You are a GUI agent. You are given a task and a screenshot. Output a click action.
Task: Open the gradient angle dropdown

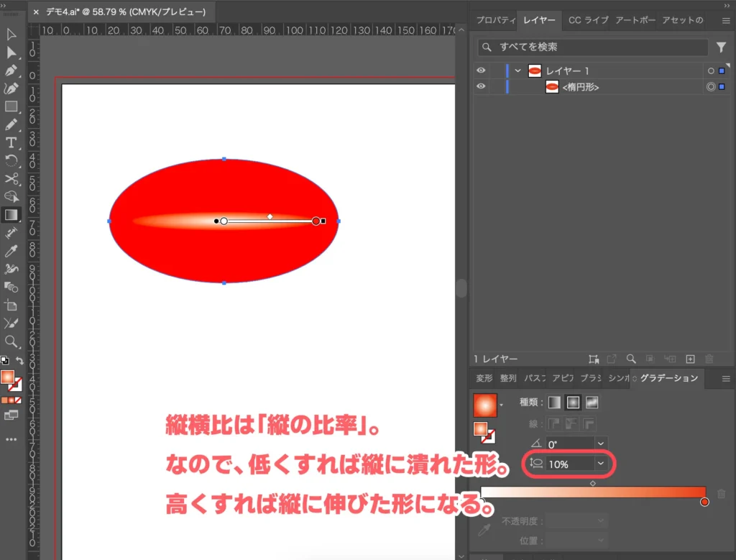coord(599,443)
